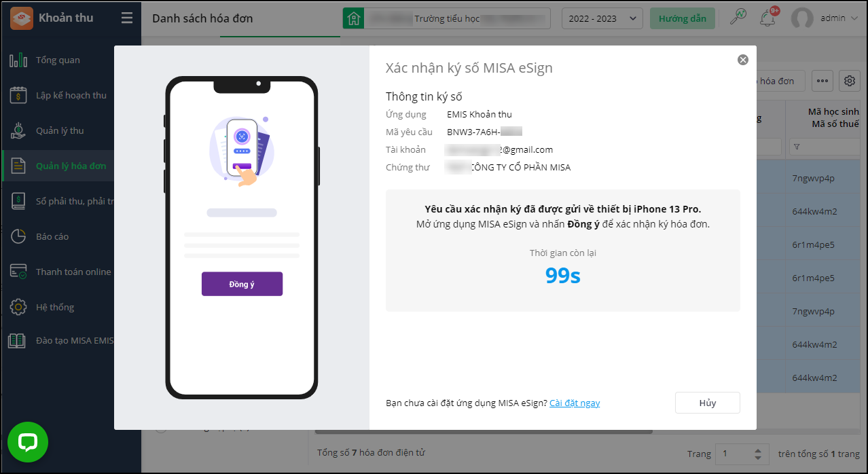
Task: Click the green chat support bubble
Action: point(28,442)
